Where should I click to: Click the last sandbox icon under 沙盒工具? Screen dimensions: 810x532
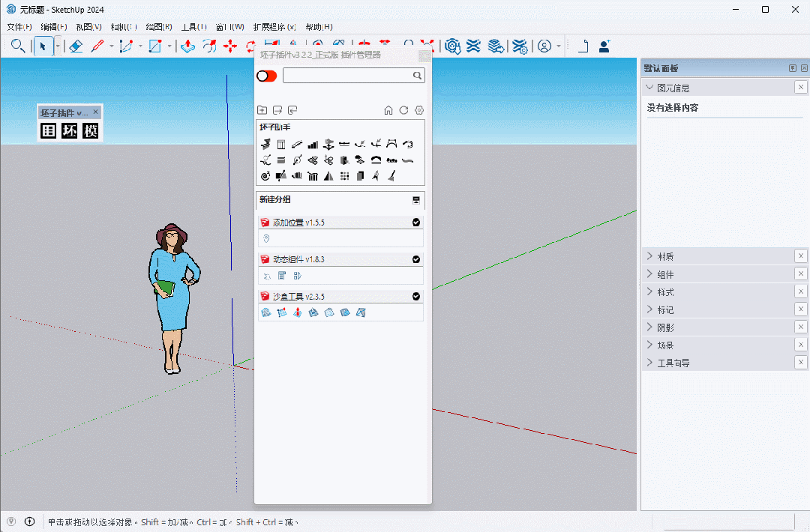pyautogui.click(x=361, y=312)
